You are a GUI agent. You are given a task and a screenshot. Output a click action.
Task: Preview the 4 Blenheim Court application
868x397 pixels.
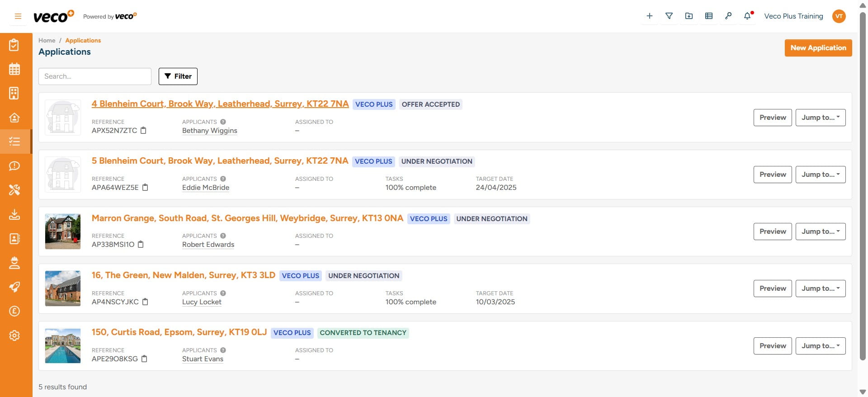point(773,118)
